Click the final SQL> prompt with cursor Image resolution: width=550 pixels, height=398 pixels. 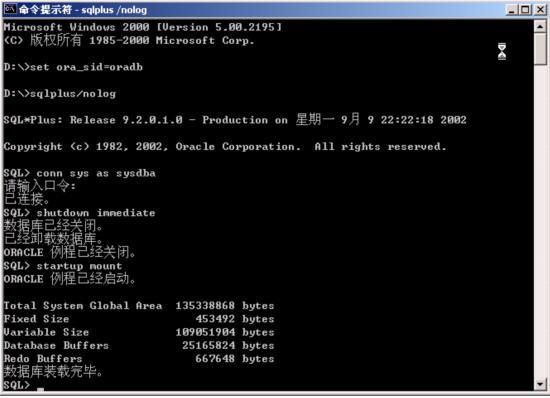coord(24,385)
